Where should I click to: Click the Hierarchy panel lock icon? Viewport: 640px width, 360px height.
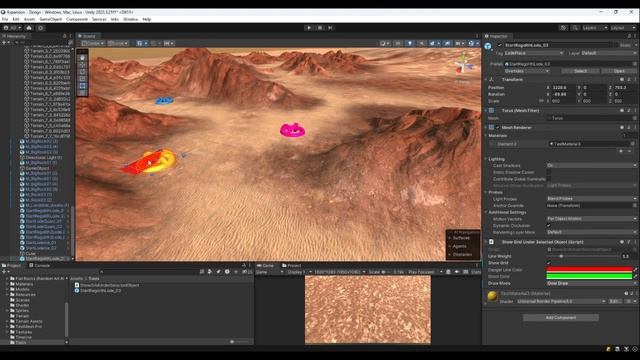coord(64,36)
